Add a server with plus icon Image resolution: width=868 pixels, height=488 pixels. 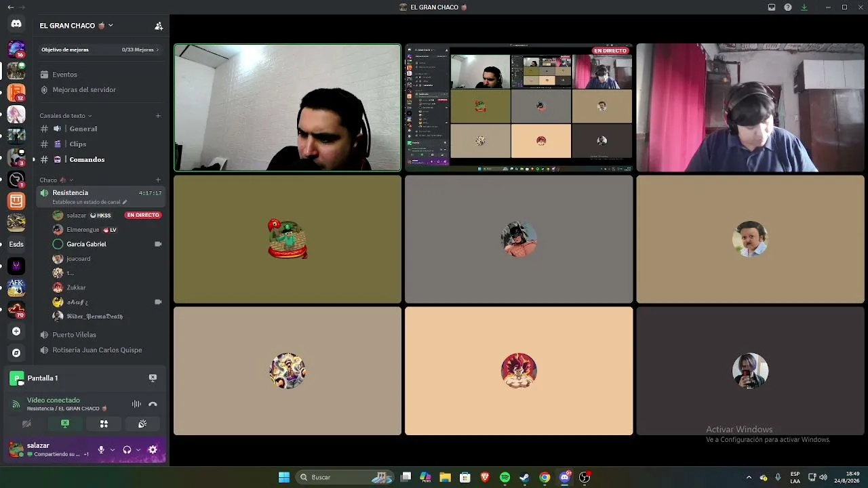pyautogui.click(x=16, y=331)
